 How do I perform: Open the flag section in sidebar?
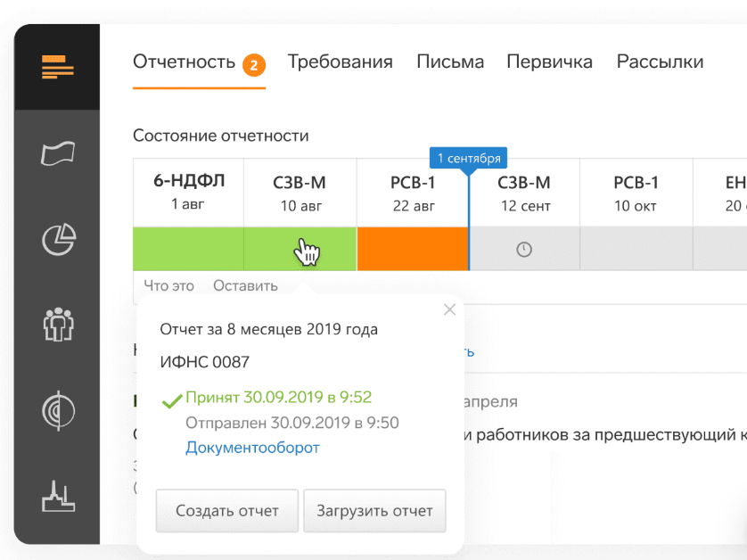[58, 153]
